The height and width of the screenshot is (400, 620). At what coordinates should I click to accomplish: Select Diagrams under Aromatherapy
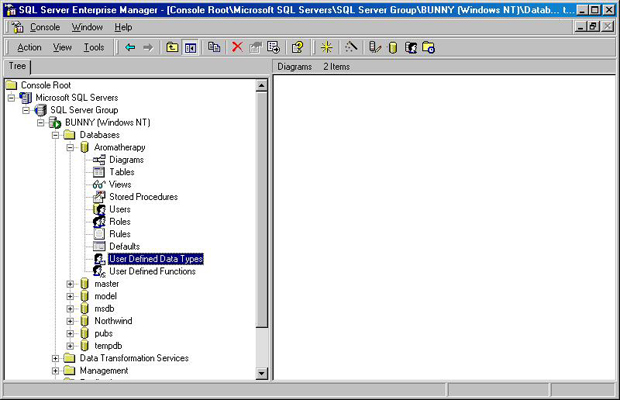pyautogui.click(x=126, y=160)
